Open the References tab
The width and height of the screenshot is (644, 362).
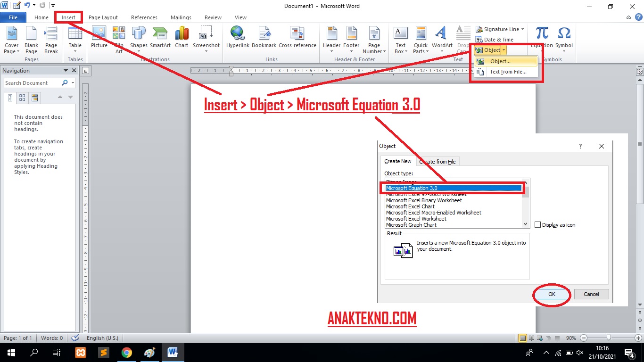(144, 17)
